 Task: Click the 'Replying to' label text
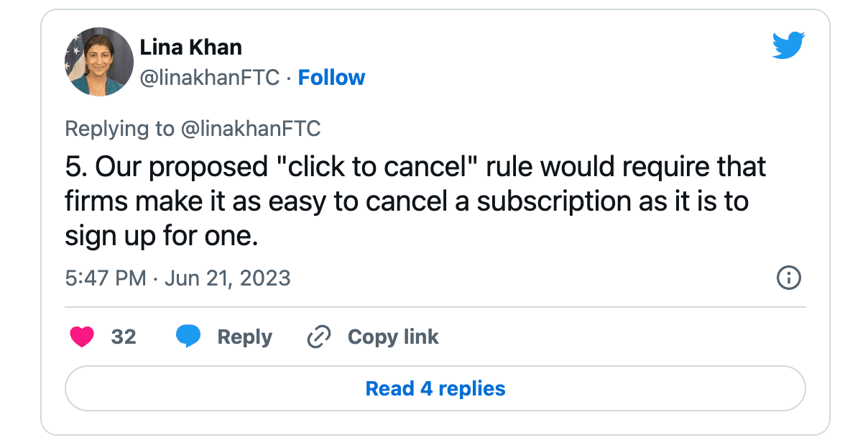click(119, 129)
